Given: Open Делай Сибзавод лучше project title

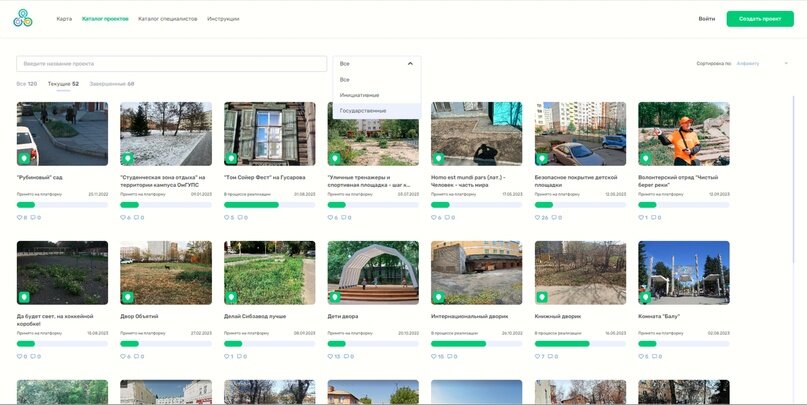Looking at the screenshot, I should 255,316.
